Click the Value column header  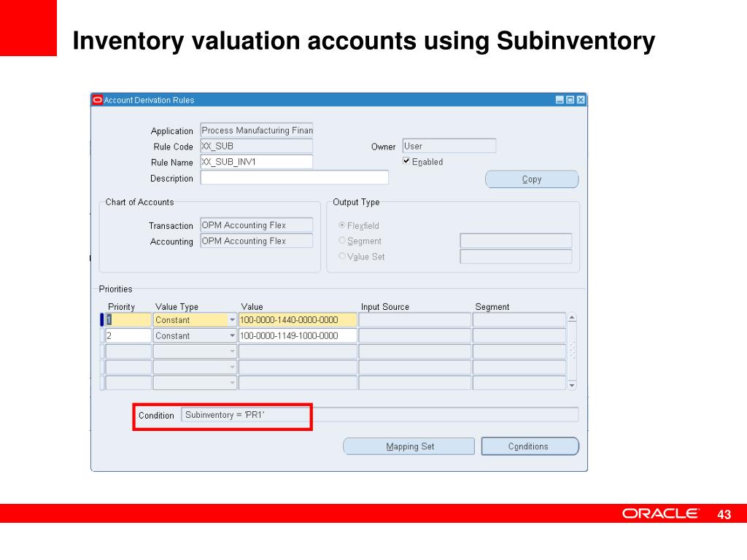click(252, 307)
